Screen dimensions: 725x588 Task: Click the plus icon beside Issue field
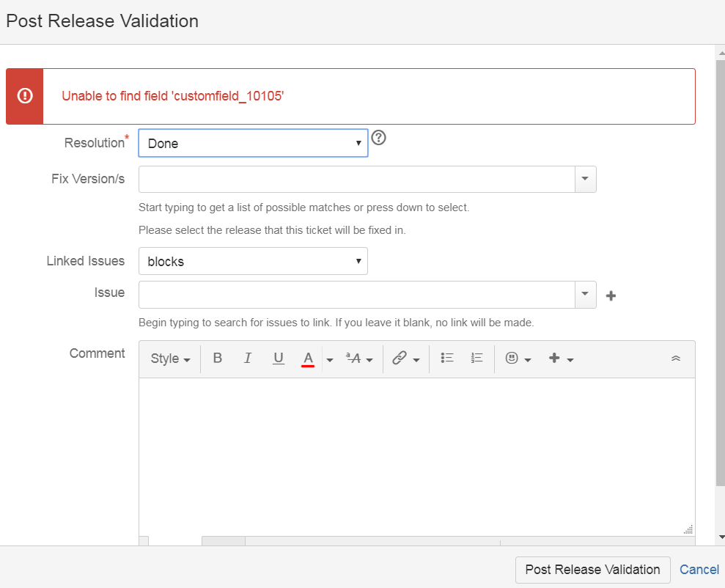611,296
